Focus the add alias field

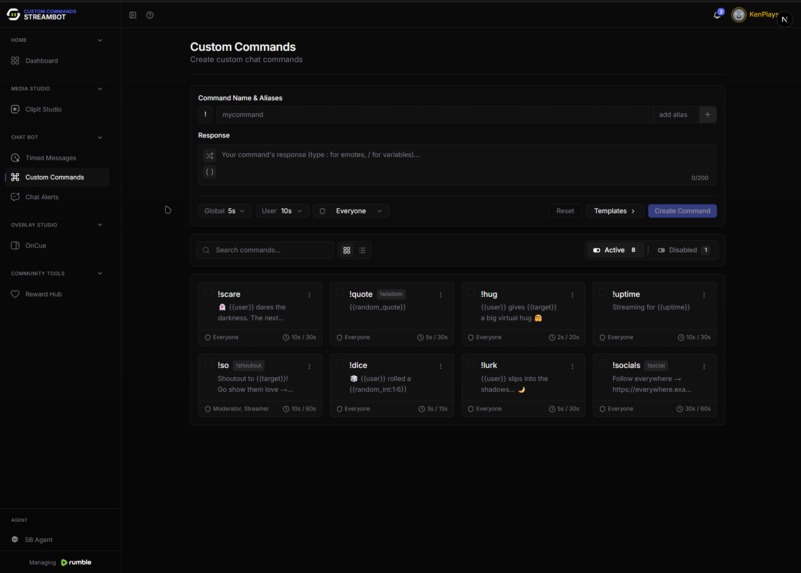(x=676, y=115)
